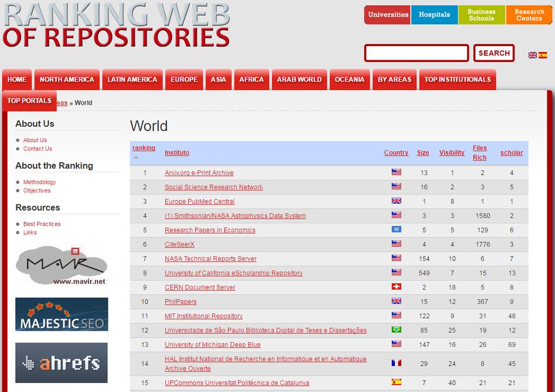Open the CiteSeerX entry

point(179,245)
